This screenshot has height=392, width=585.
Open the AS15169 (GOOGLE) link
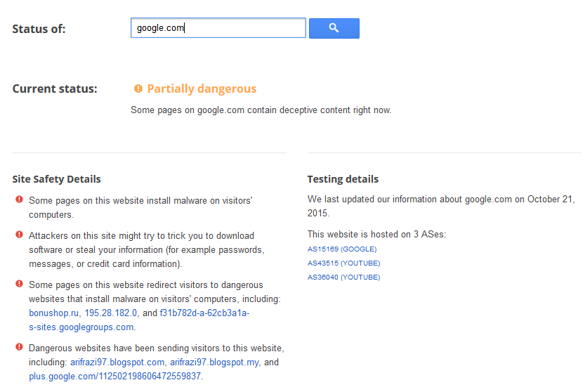click(x=342, y=249)
